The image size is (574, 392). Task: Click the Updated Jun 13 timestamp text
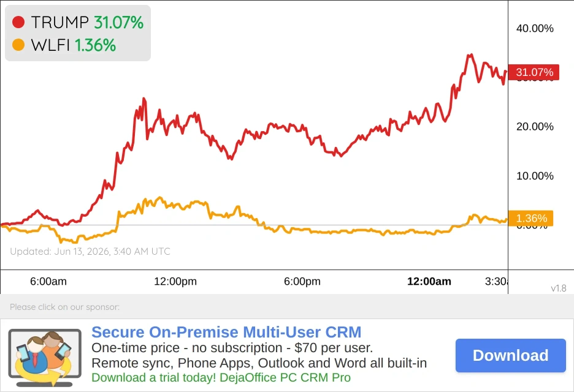tap(90, 251)
